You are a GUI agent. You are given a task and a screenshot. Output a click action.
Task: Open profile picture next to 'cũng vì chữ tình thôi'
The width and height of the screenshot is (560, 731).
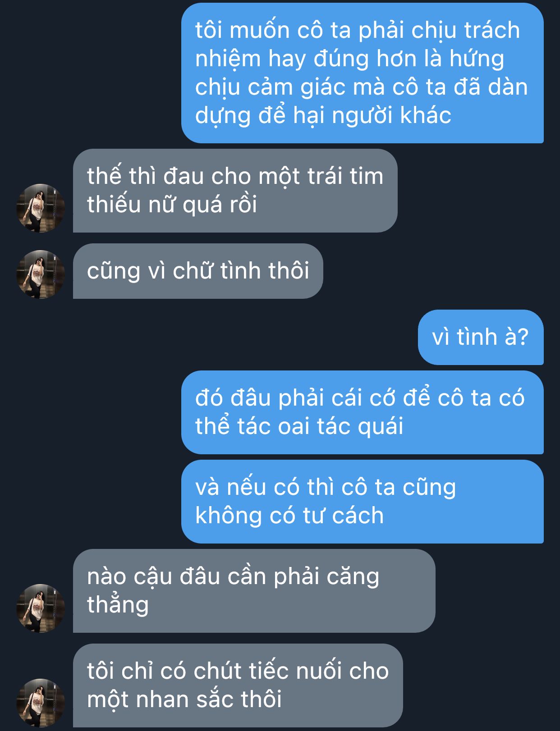[x=41, y=274]
